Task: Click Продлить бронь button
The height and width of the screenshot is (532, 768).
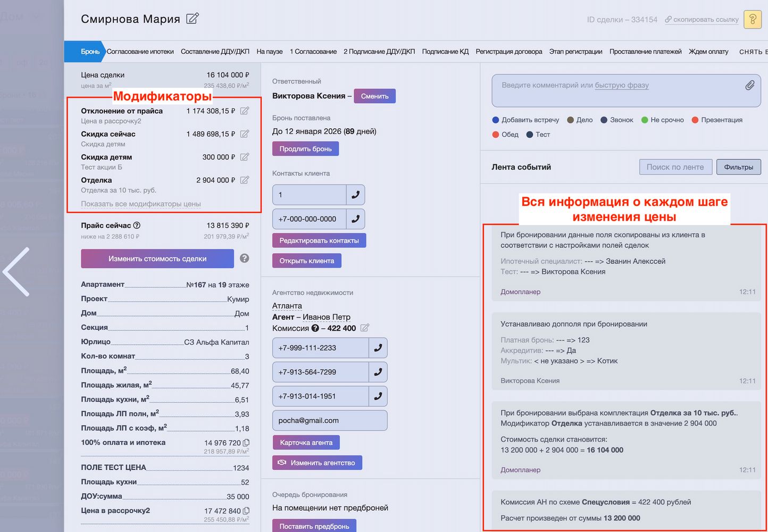Action: [x=306, y=149]
